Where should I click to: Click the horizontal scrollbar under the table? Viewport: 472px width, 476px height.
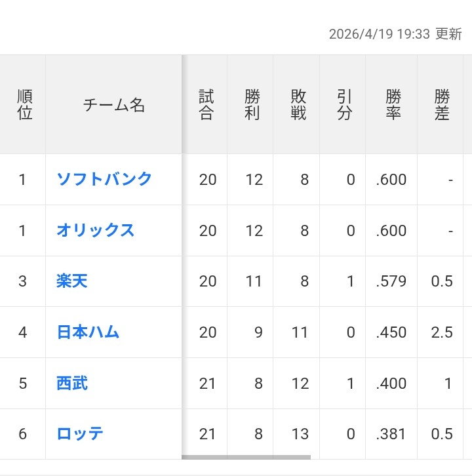coord(246,457)
